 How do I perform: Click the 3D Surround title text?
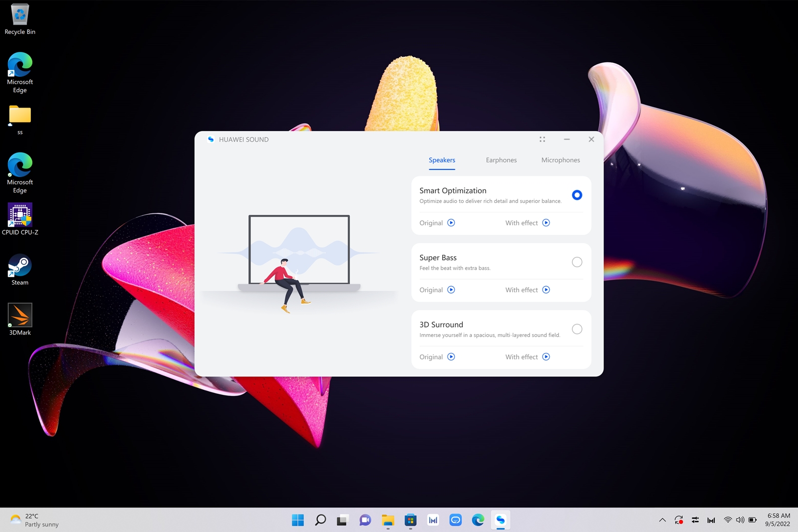pyautogui.click(x=441, y=325)
